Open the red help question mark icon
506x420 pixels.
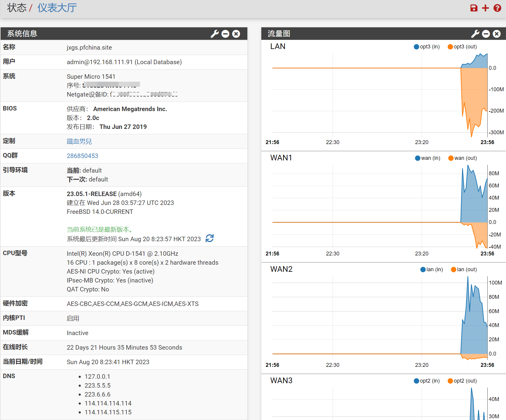pyautogui.click(x=497, y=8)
